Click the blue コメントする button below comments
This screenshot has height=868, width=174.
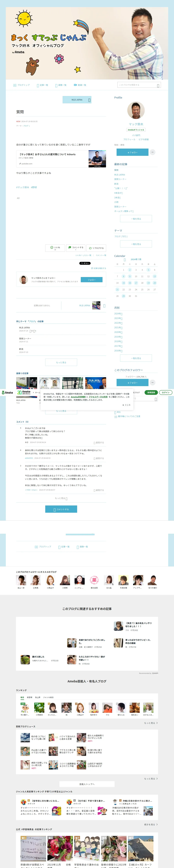[x=61, y=509]
